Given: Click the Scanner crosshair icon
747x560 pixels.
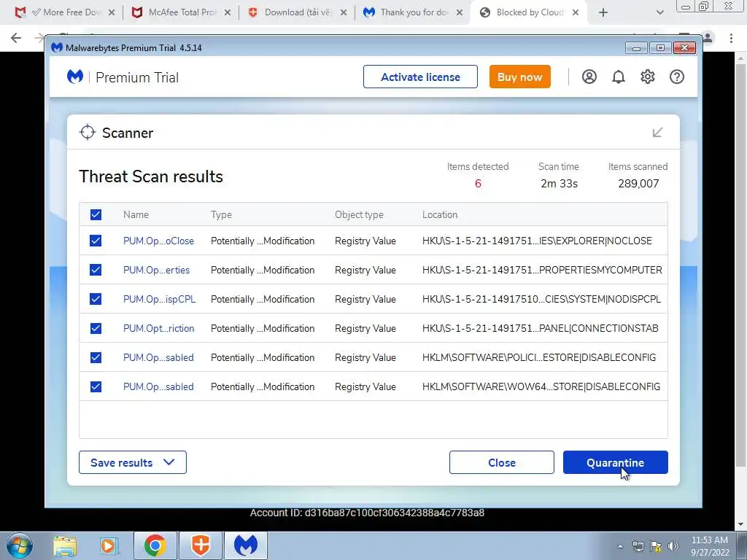Looking at the screenshot, I should click(88, 133).
